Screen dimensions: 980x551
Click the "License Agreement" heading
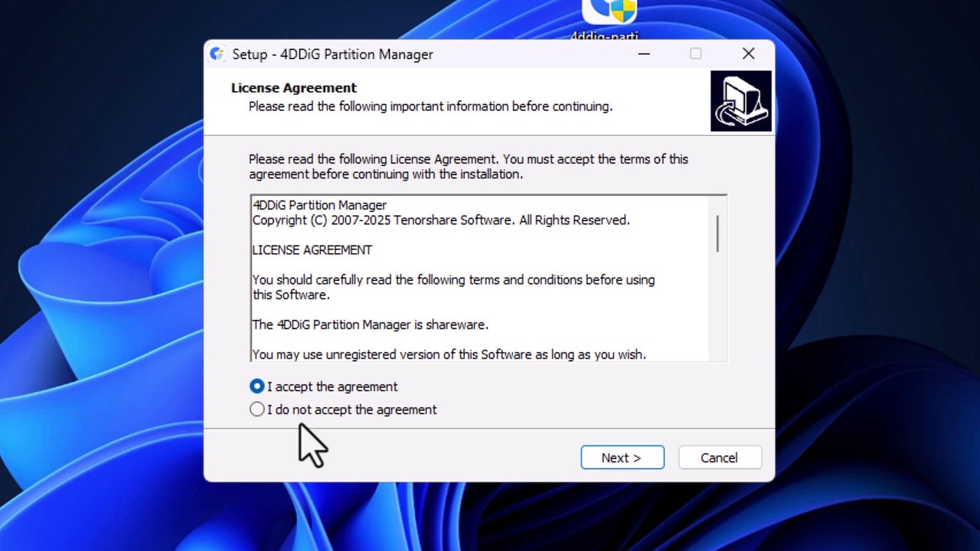(x=294, y=88)
